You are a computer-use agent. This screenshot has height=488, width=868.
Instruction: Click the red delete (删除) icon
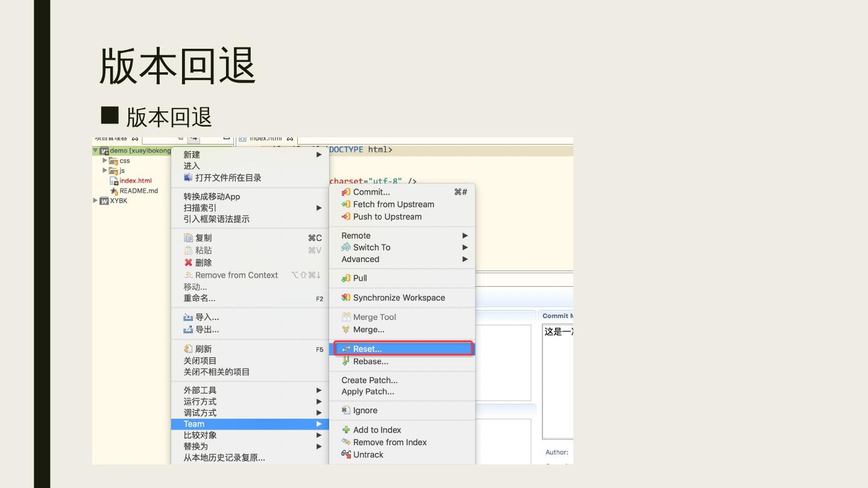pyautogui.click(x=188, y=263)
